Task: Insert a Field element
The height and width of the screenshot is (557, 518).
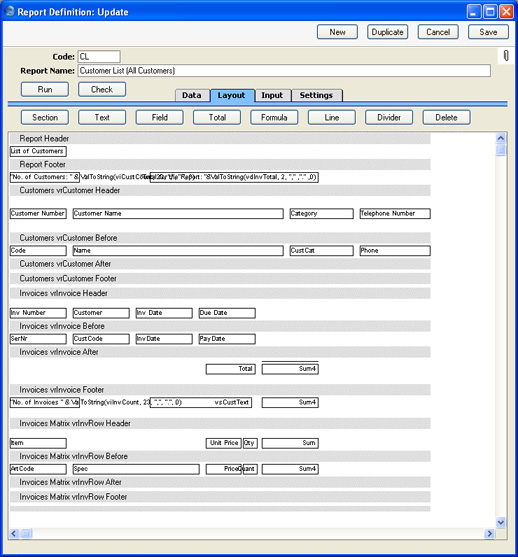Action: pos(160,118)
